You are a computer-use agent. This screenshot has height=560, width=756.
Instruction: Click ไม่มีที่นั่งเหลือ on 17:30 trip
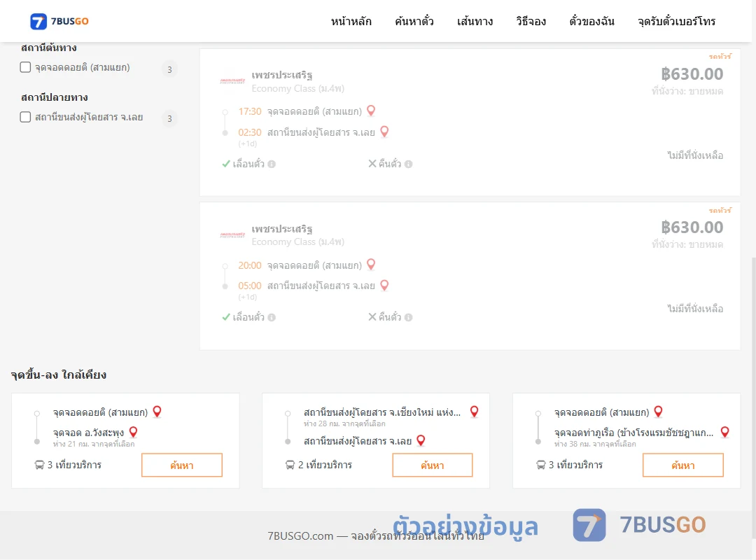click(x=695, y=155)
